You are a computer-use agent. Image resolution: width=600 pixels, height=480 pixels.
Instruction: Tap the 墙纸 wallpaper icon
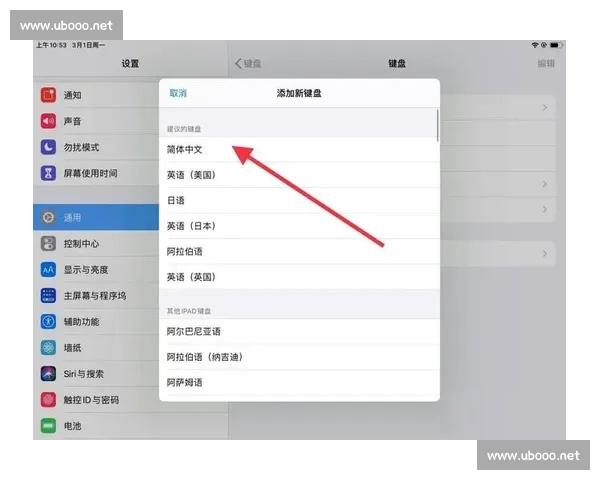[x=48, y=348]
